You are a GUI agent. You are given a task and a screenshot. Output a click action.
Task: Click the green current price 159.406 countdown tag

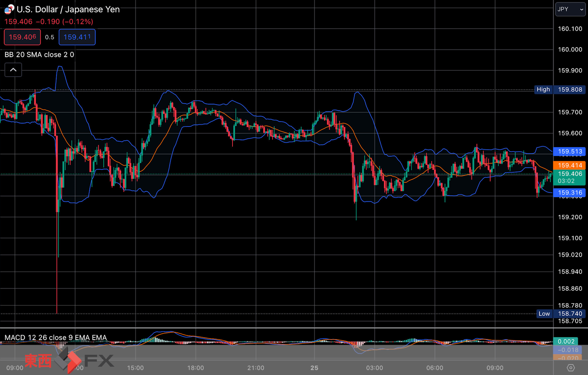(570, 177)
